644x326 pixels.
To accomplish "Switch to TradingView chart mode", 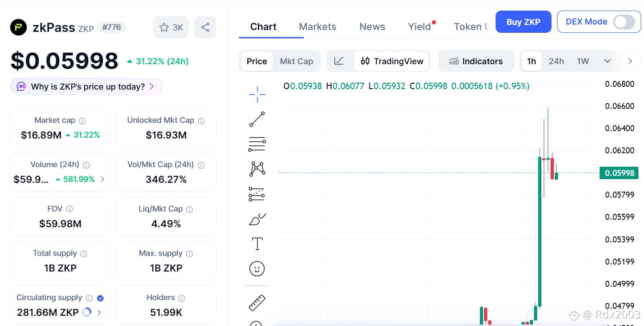I will (x=392, y=61).
